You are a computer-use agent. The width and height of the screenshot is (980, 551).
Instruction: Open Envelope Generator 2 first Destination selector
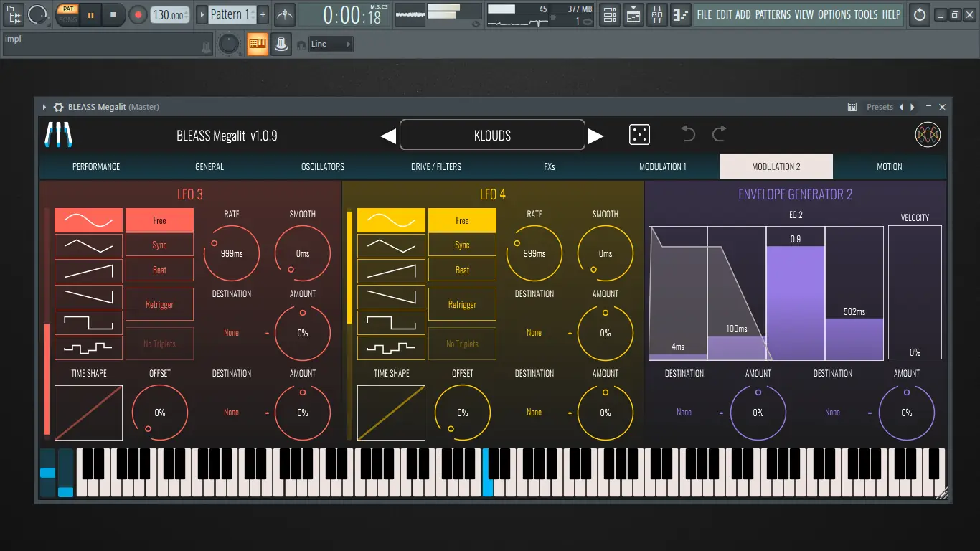(x=684, y=413)
